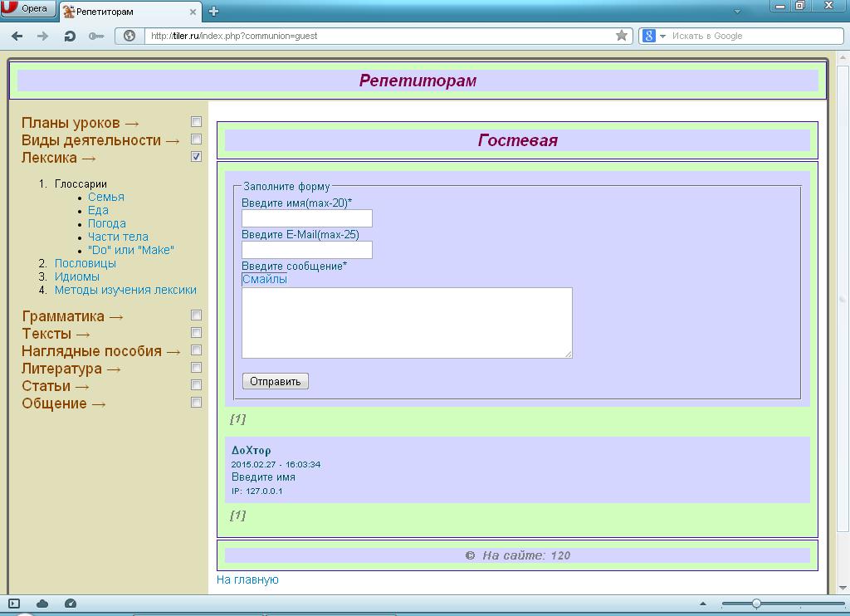Viewport: 850px width, 616px height.
Task: Open Opera Link cloud icon
Action: click(42, 604)
